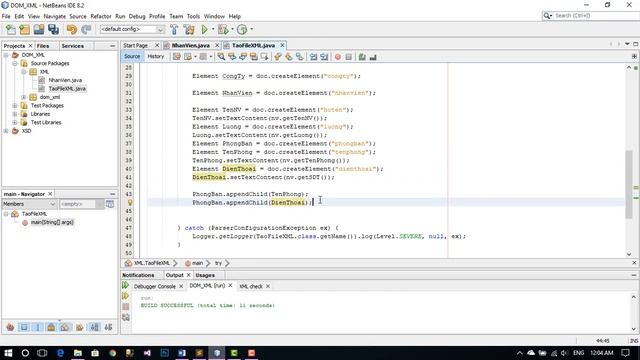The image size is (640, 360).
Task: Open the Debugger Console output tab
Action: click(154, 286)
